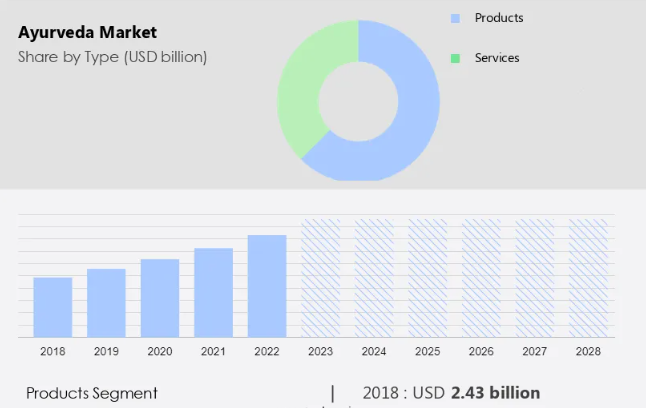This screenshot has width=646, height=408.
Task: Click the 2022 bar in chart
Action: (x=267, y=286)
